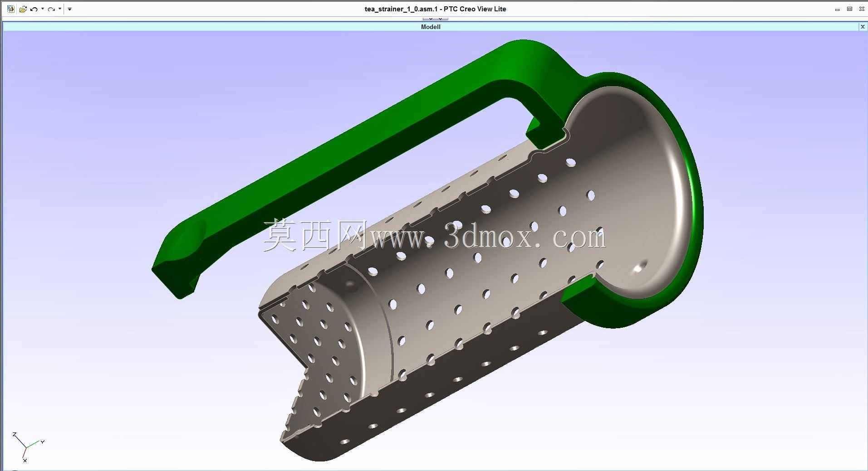
Task: Close the Modell view panel
Action: click(863, 27)
